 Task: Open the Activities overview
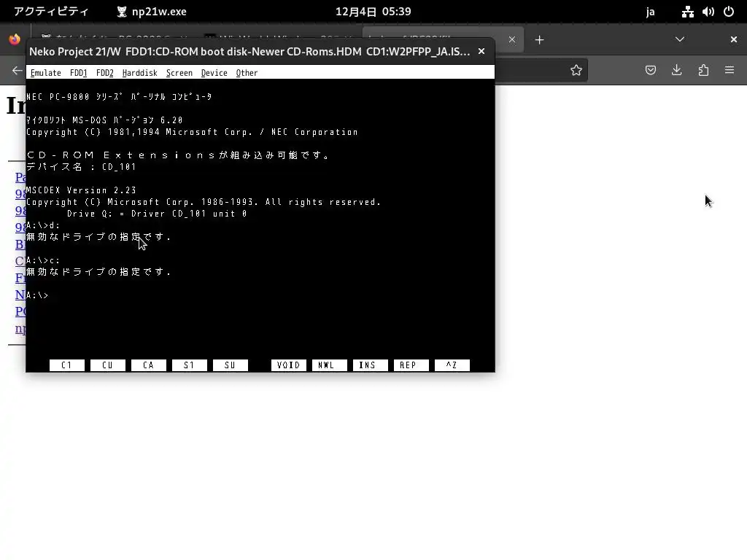(x=51, y=12)
